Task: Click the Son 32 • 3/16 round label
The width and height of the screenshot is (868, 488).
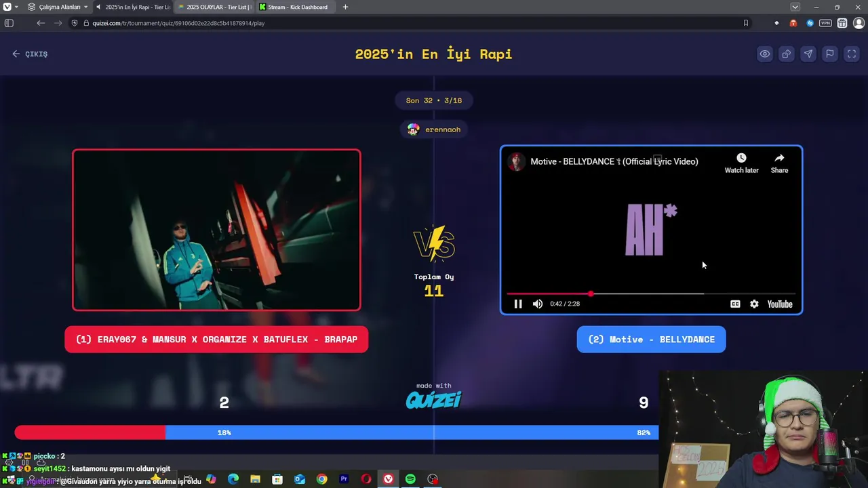Action: [x=434, y=100]
